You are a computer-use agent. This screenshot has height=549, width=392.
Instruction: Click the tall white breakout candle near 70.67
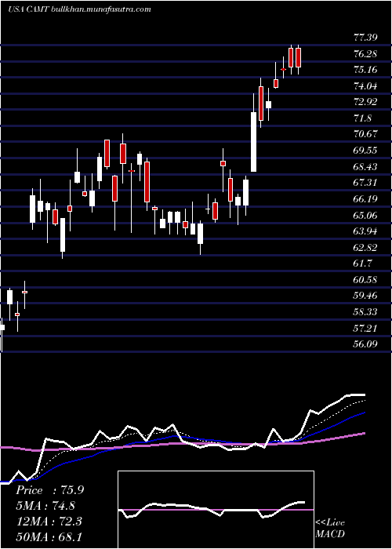(253, 142)
